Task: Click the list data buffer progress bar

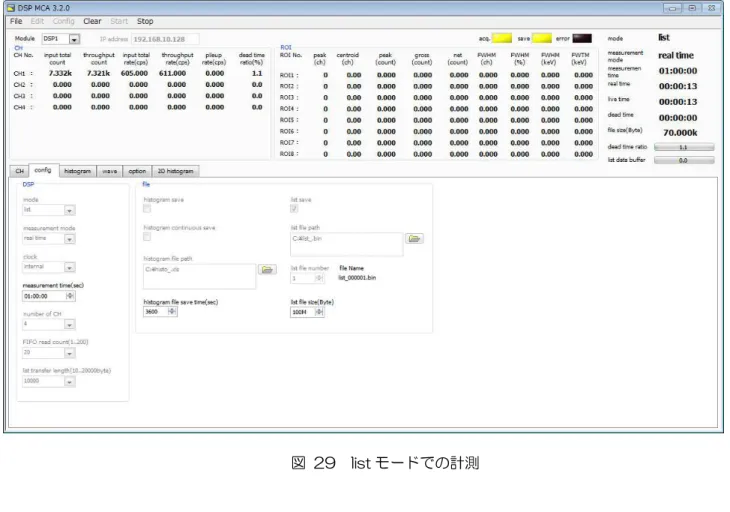Action: [x=683, y=160]
